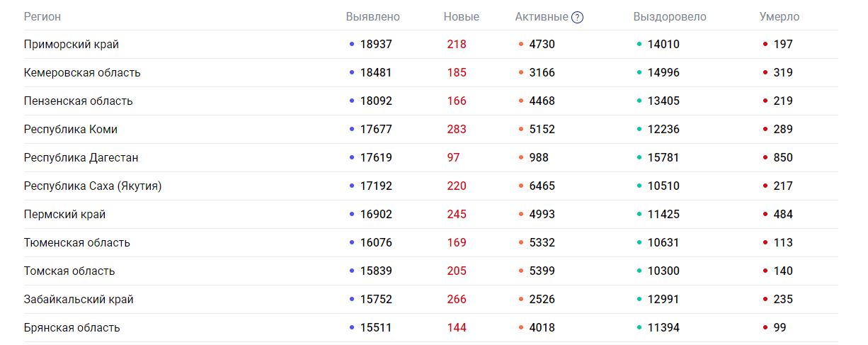Open the Пермский край region
The height and width of the screenshot is (345, 868).
64,215
